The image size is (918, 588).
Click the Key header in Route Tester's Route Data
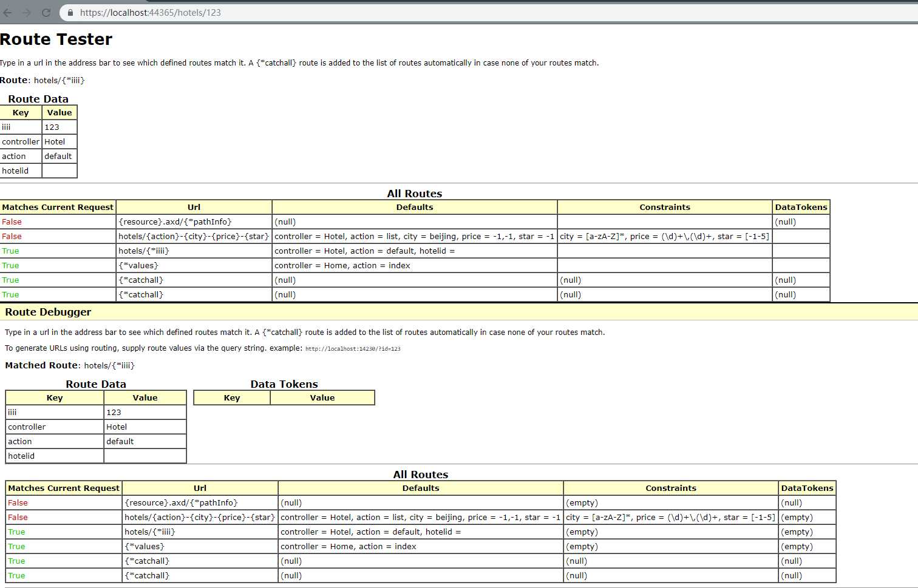click(21, 112)
